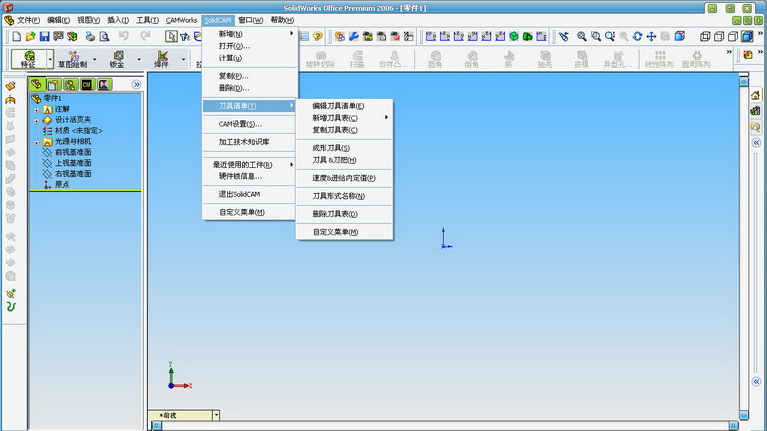Click the horizontal scrollbar left arrow
The height and width of the screenshot is (431, 767).
[157, 426]
